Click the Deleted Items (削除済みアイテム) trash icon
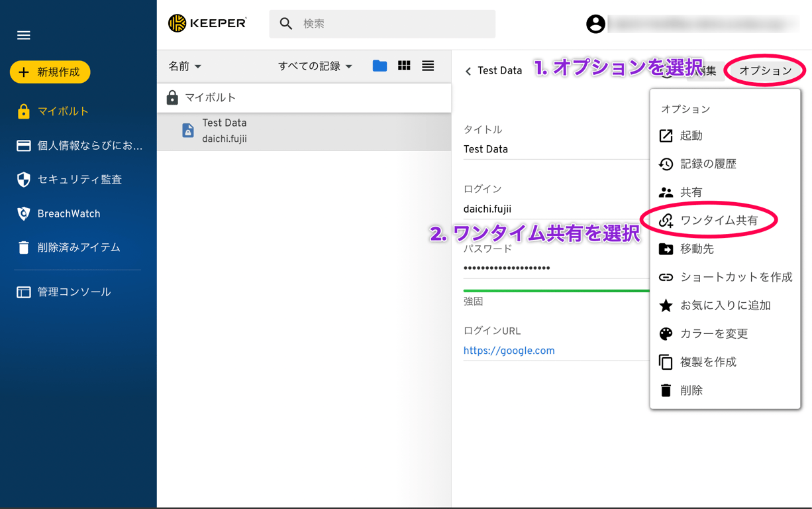The height and width of the screenshot is (509, 812). pyautogui.click(x=25, y=247)
